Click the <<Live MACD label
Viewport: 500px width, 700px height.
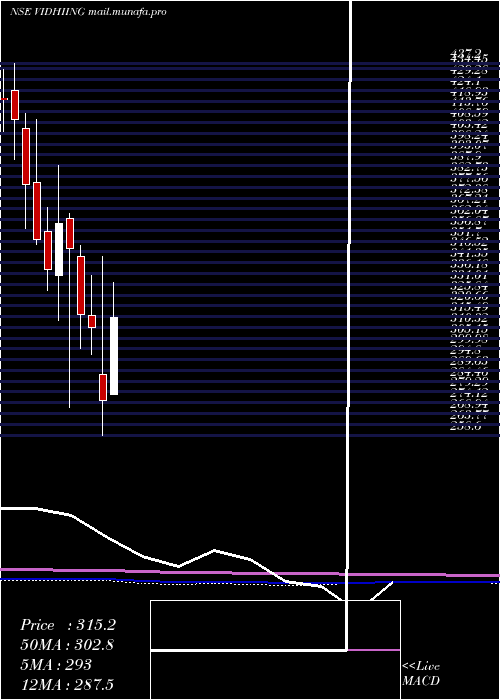421,673
